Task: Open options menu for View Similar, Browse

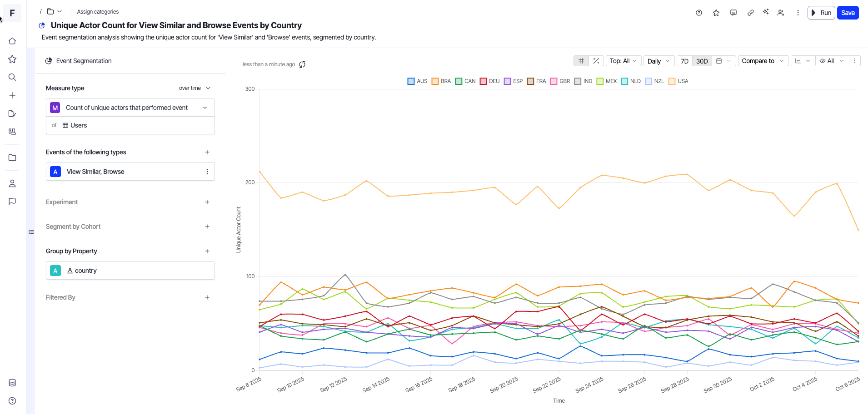Action: click(x=207, y=172)
